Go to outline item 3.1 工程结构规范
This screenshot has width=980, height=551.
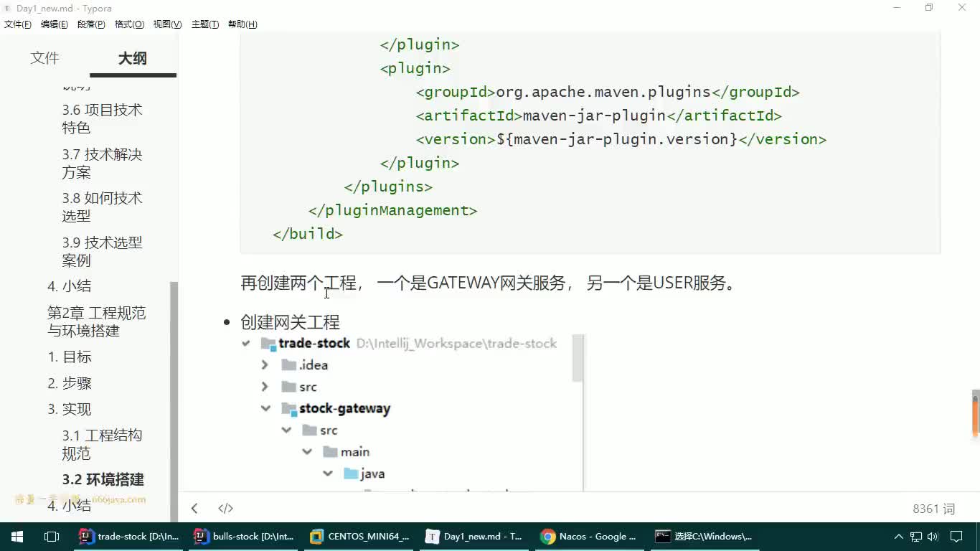pyautogui.click(x=102, y=444)
